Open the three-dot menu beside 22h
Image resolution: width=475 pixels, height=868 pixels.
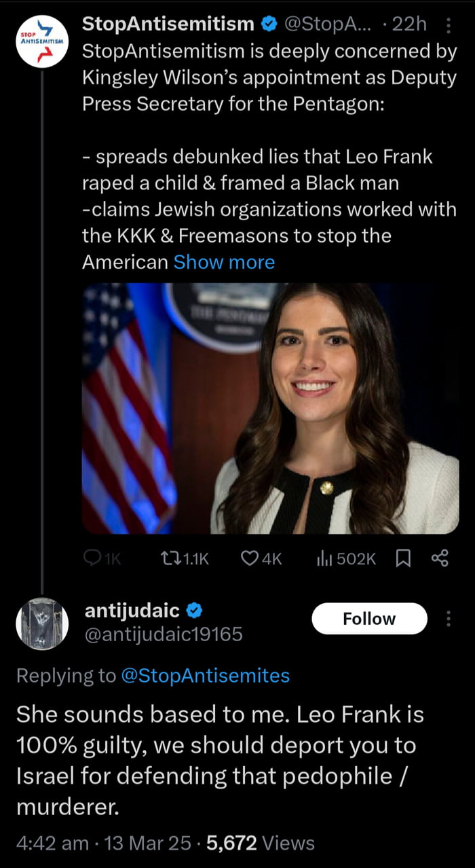[x=448, y=26]
